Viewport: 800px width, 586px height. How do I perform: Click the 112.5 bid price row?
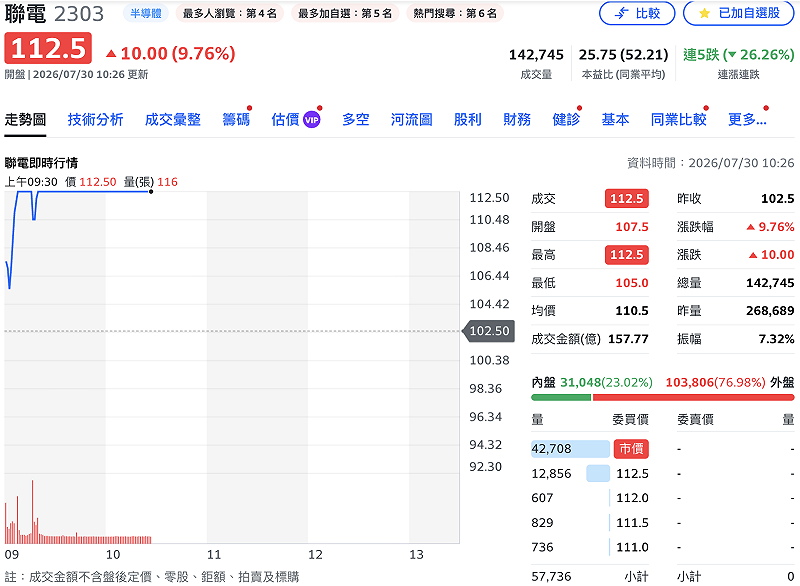(x=590, y=474)
